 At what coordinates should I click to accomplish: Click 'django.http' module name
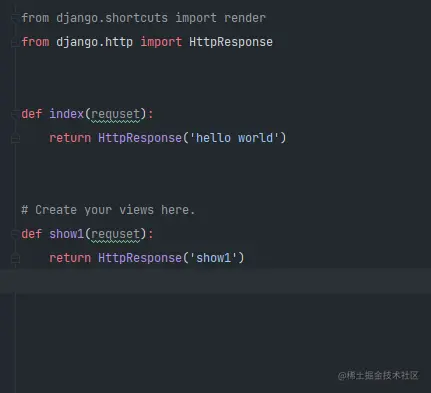click(94, 42)
